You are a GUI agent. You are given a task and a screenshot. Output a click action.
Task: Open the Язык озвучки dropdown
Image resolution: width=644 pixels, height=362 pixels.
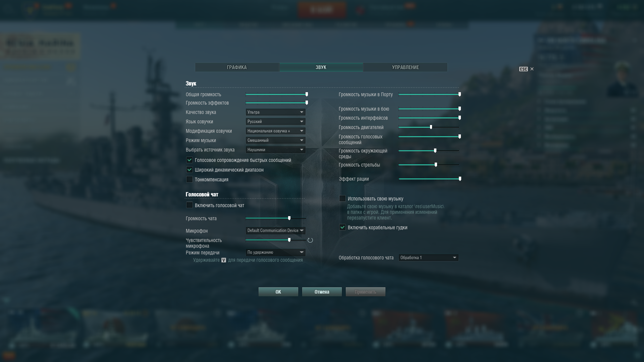(x=275, y=122)
